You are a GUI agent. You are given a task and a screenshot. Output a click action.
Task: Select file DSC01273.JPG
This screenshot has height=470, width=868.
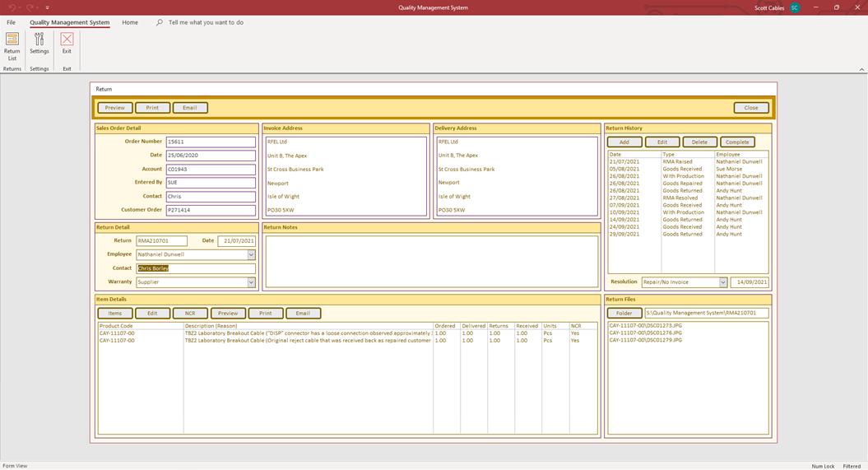click(x=688, y=326)
